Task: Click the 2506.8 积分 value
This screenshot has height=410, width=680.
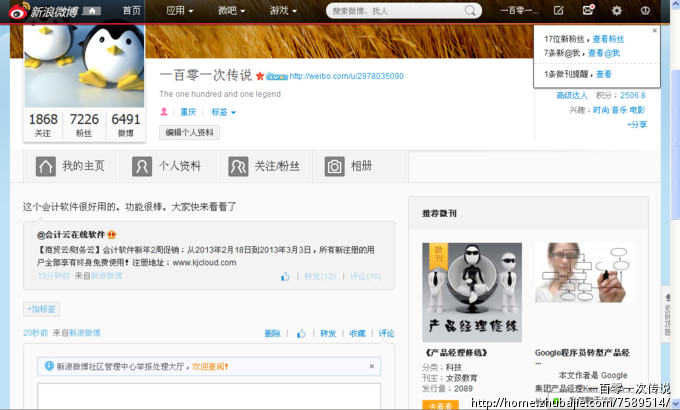Action: point(632,95)
